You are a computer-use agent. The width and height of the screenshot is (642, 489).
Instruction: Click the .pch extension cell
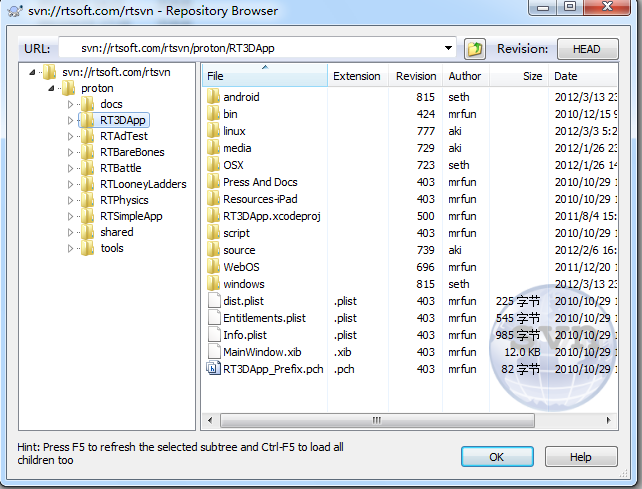[344, 369]
